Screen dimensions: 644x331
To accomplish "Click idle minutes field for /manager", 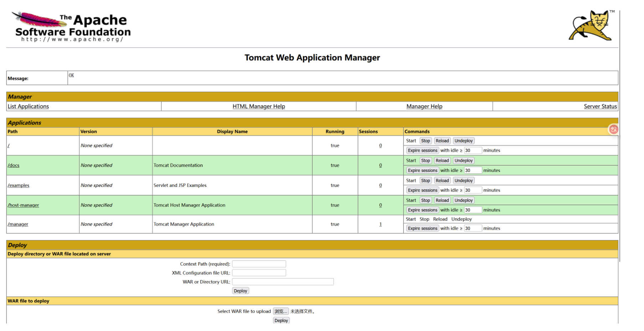I will [x=473, y=229].
